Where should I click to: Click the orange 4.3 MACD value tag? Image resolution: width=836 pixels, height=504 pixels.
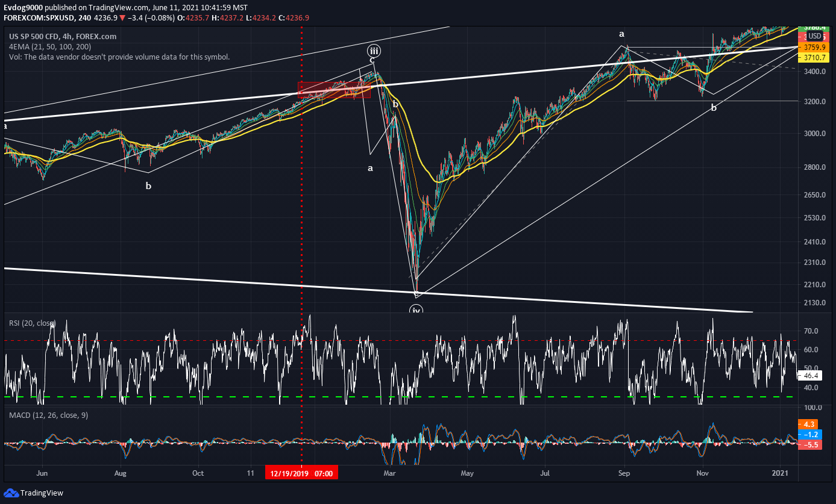tap(807, 424)
